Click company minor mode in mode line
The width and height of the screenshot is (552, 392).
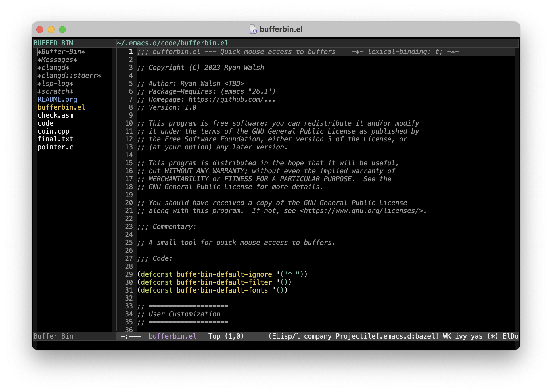pyautogui.click(x=318, y=336)
